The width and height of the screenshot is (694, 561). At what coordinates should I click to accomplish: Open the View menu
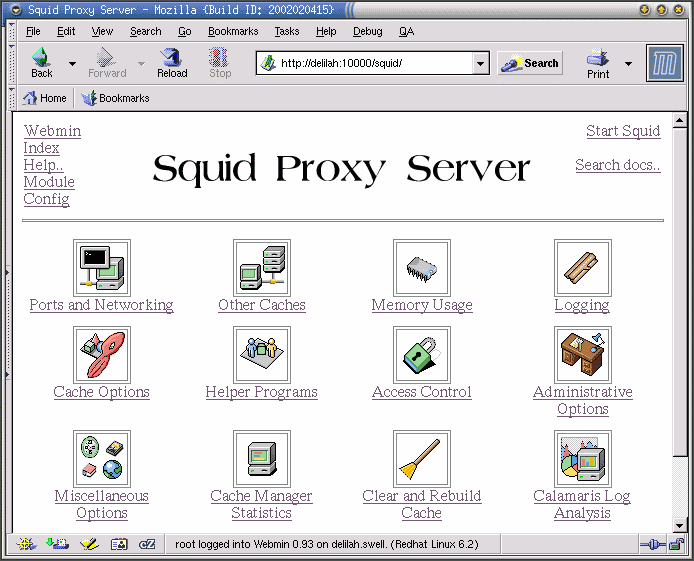102,31
